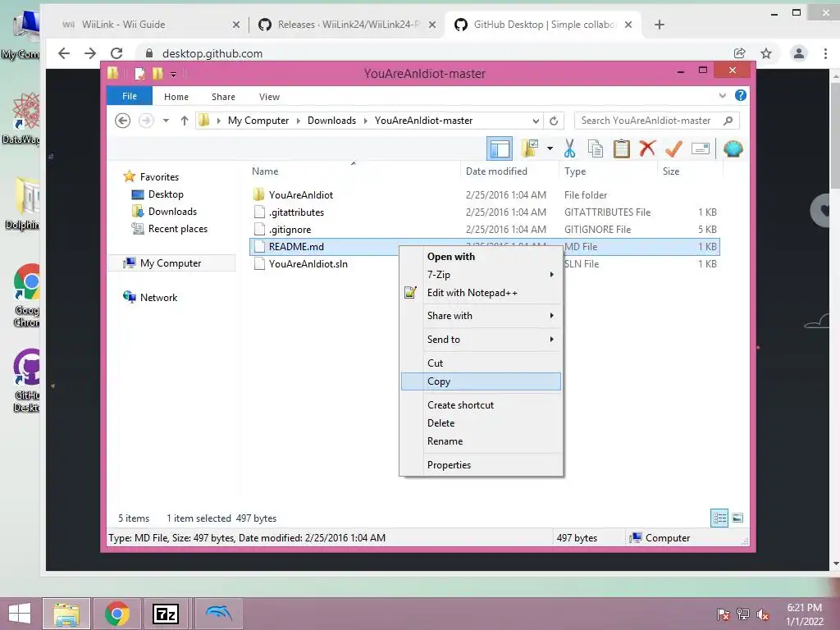840x630 pixels.
Task: Open the blue Help question mark
Action: click(741, 95)
